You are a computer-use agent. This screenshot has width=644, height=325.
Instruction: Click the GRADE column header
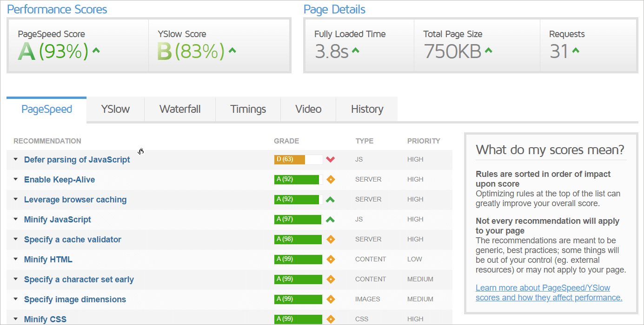tap(286, 141)
